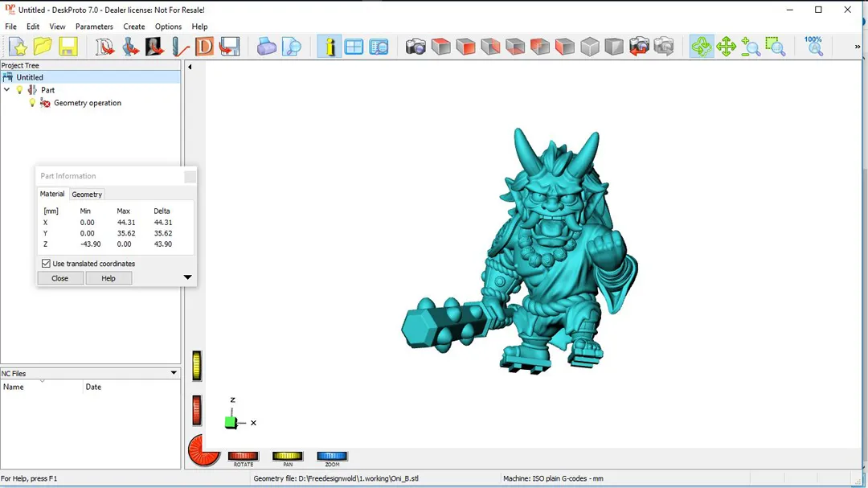
Task: Click the Load bitmap portrait icon
Action: click(154, 47)
